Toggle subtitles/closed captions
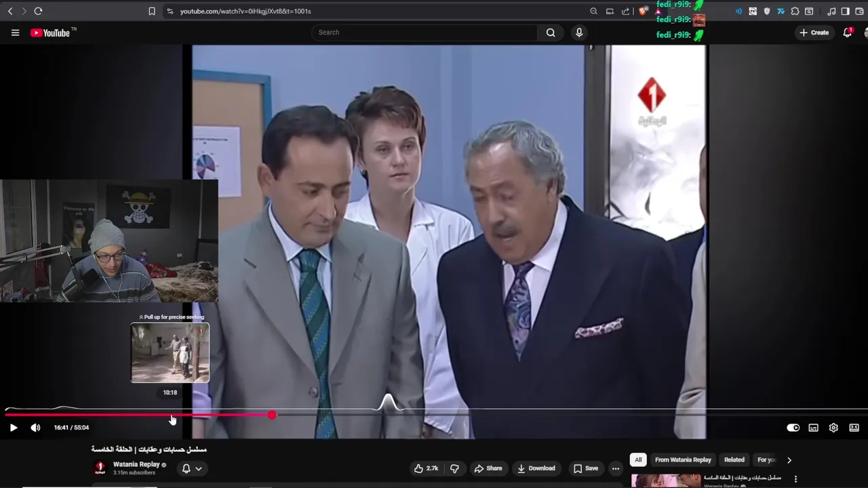 813,428
